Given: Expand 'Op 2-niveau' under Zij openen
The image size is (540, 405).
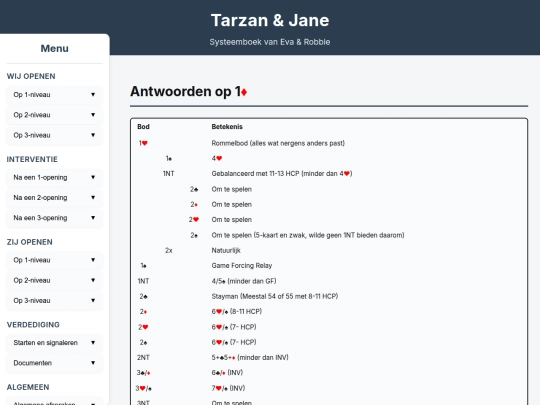Looking at the screenshot, I should [x=54, y=280].
